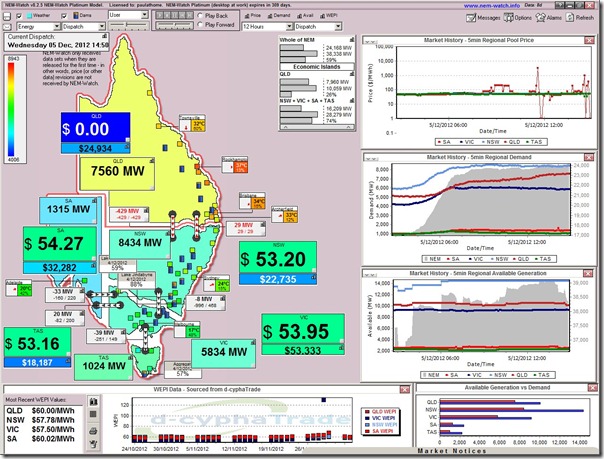604x459 pixels.
Task: Open the Dispatch dropdown next to Energy
Action: click(84, 27)
